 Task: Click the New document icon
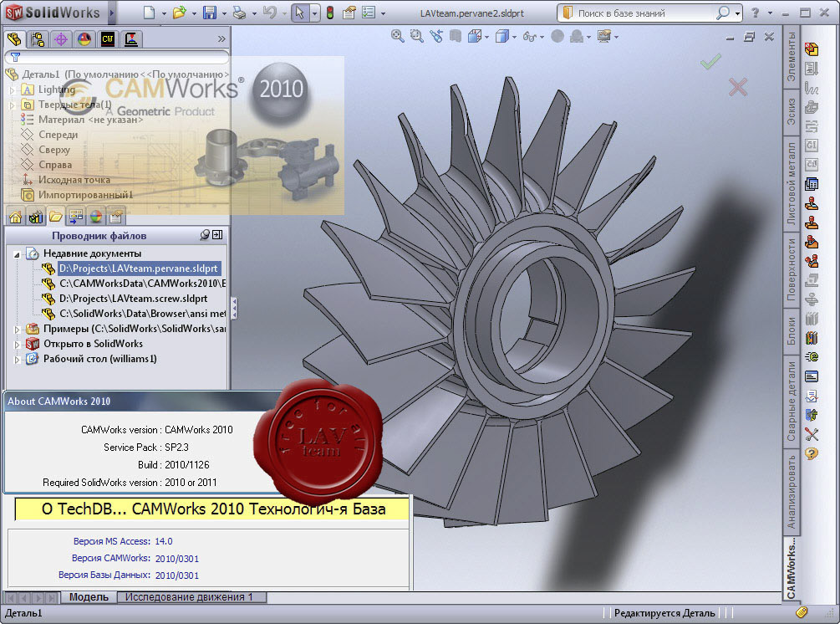[x=149, y=13]
